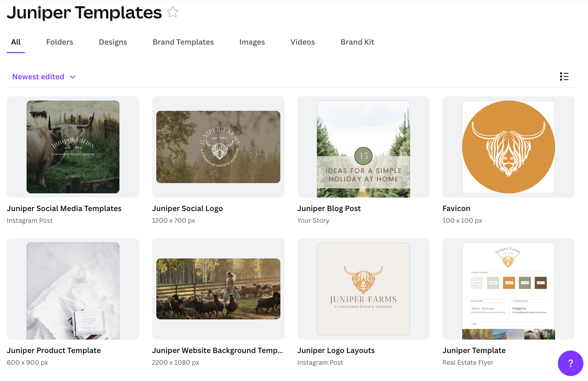Click the Juniper Social Logo title

tap(187, 209)
